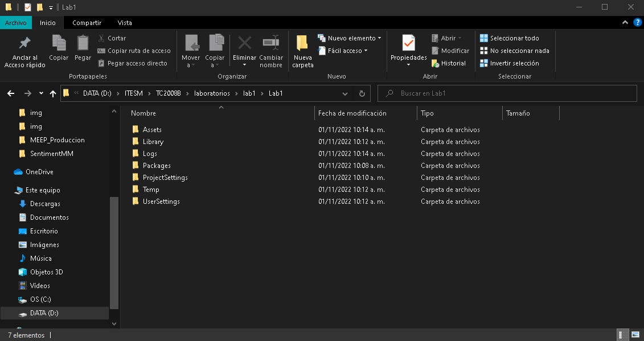Click the Cortar scissors option
Image resolution: width=644 pixels, height=341 pixels.
point(112,38)
